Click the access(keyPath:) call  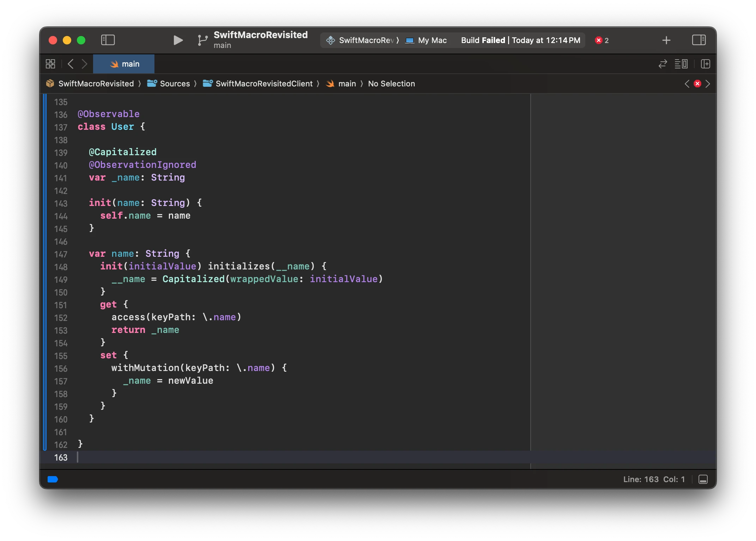(176, 317)
